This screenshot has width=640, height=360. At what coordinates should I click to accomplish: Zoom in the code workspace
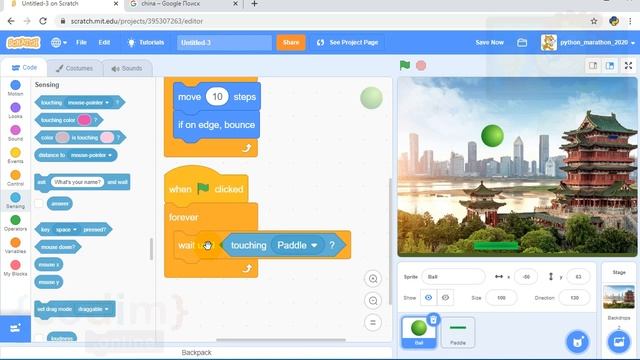373,279
